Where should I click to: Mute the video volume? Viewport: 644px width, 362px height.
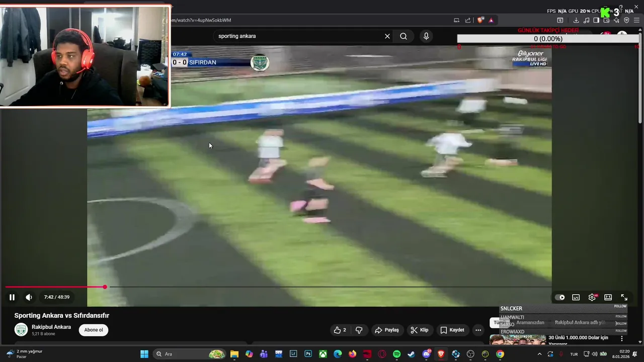click(29, 297)
